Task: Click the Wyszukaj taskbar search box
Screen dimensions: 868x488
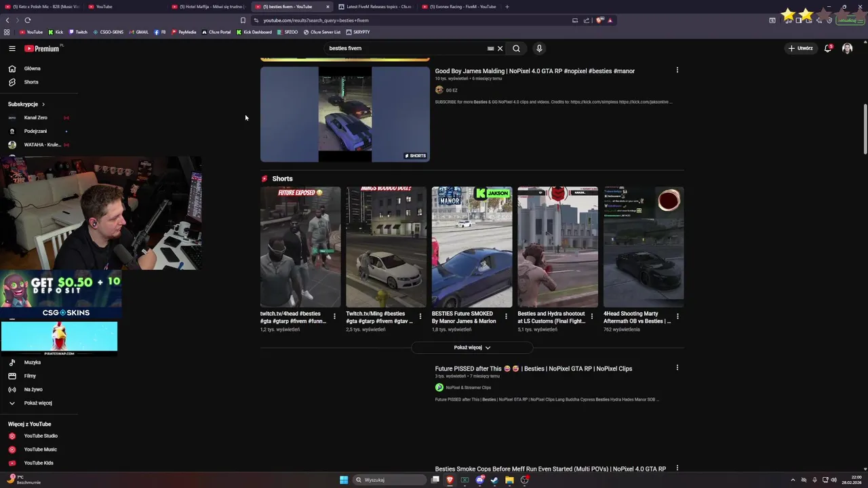Action: pos(390,480)
